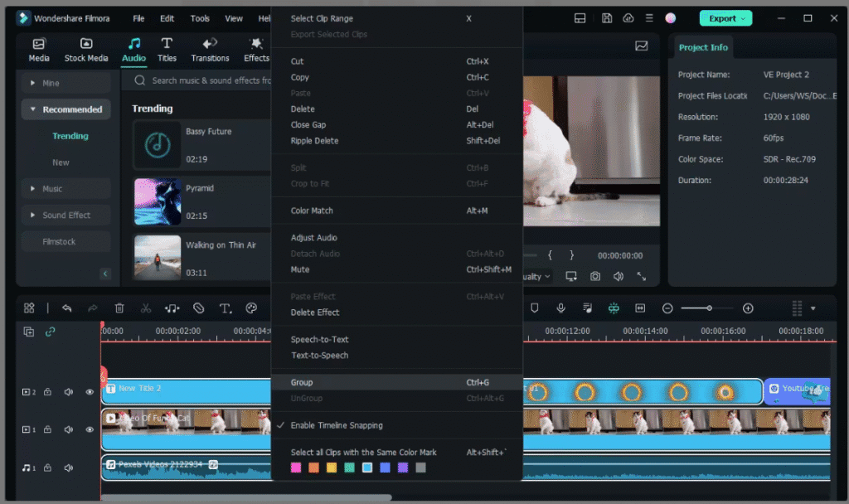The image size is (849, 504).
Task: Click the preview image snapshot icon above player
Action: click(642, 46)
